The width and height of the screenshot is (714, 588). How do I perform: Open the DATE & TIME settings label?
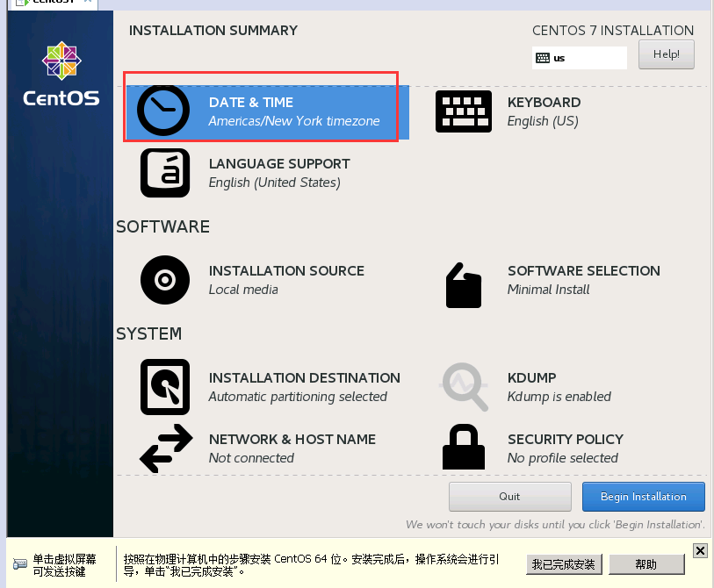click(x=251, y=103)
